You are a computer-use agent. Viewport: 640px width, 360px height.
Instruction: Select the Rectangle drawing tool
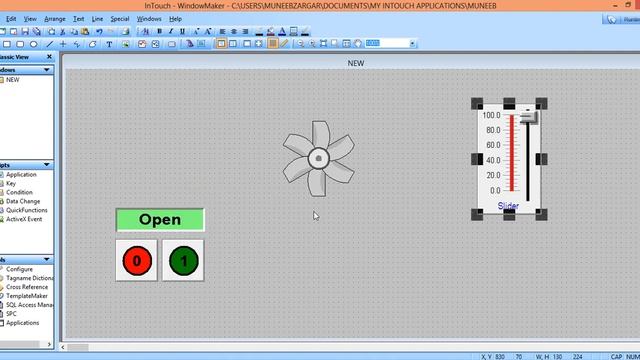tap(7, 44)
